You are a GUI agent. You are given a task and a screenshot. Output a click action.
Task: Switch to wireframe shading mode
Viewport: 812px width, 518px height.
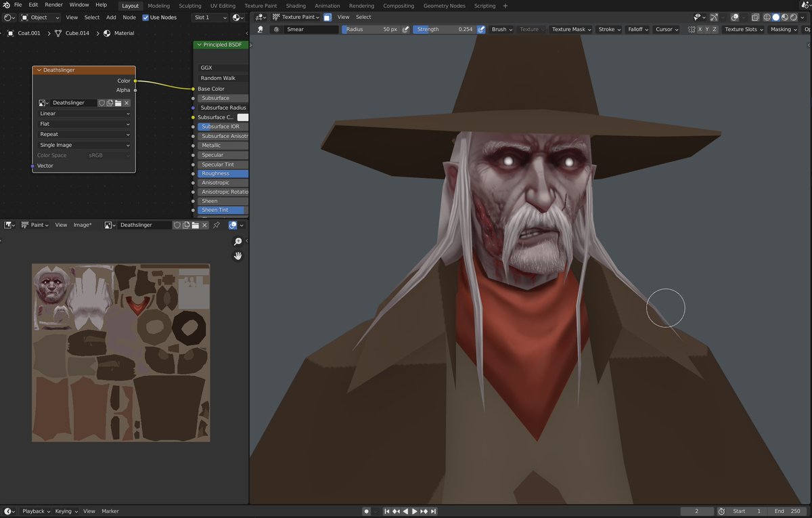click(767, 17)
